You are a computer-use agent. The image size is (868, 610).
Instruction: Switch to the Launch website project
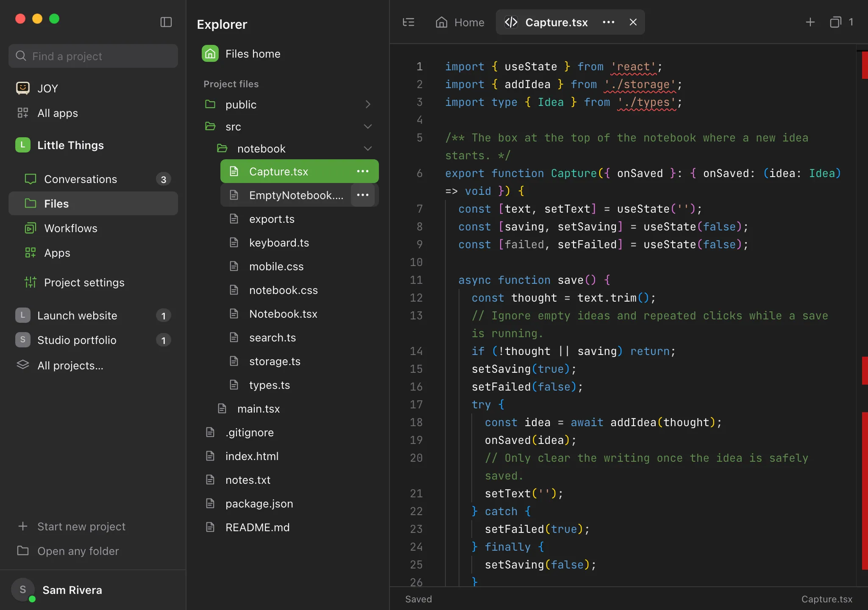[x=93, y=316]
